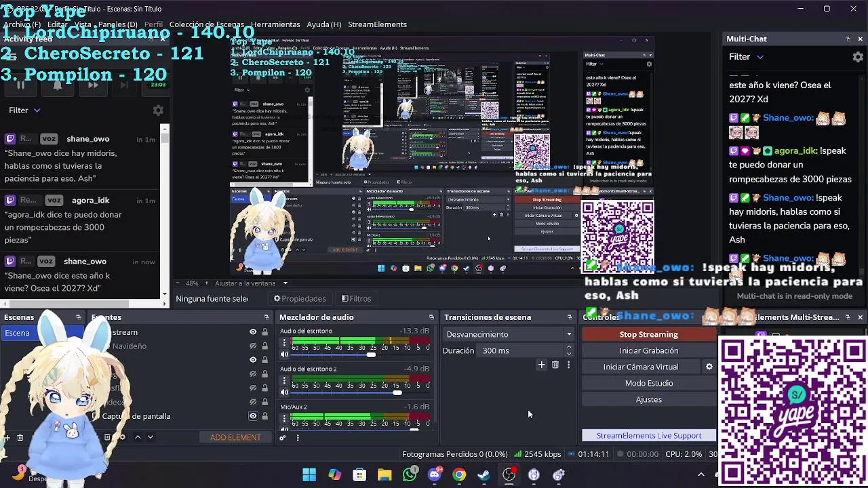Open Steam from the taskbar
Image resolution: width=868 pixels, height=488 pixels.
pos(484,474)
